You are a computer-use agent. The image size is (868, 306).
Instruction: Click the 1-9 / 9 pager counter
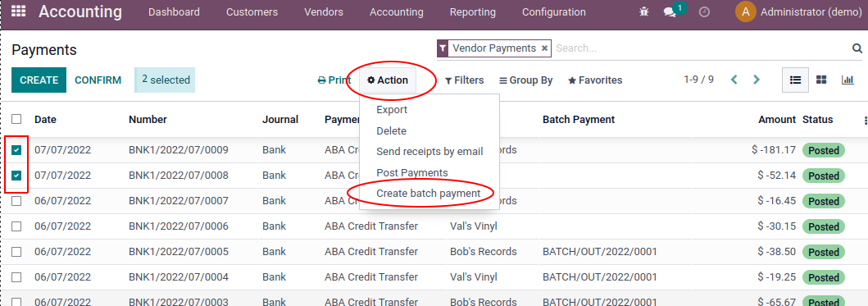tap(698, 80)
